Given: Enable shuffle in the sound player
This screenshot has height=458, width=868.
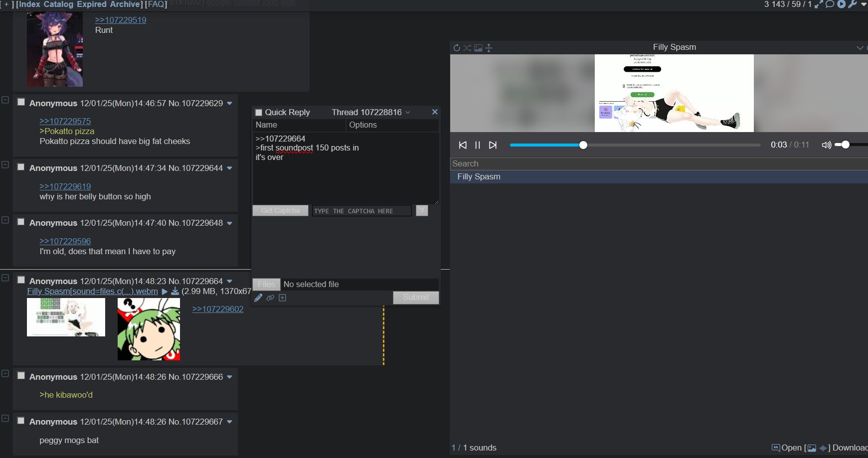Looking at the screenshot, I should (x=467, y=48).
